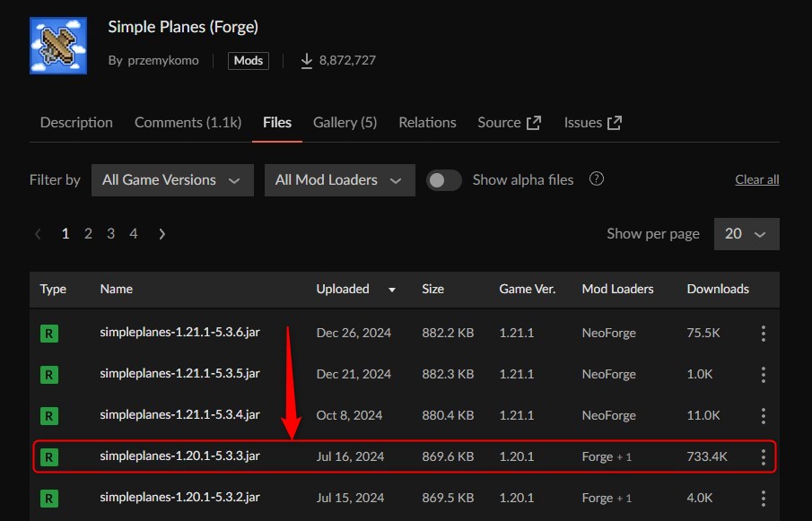
Task: Change the Show per page count dropdown
Action: tap(747, 234)
